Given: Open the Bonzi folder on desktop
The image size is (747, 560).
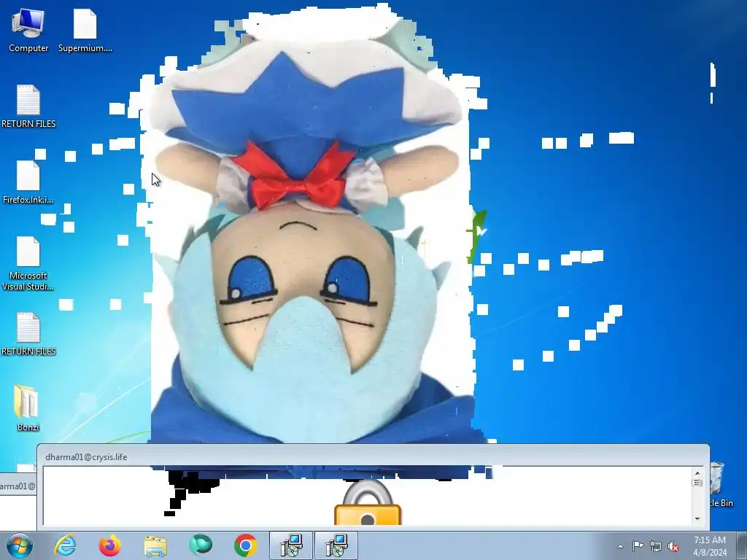Looking at the screenshot, I should [27, 408].
